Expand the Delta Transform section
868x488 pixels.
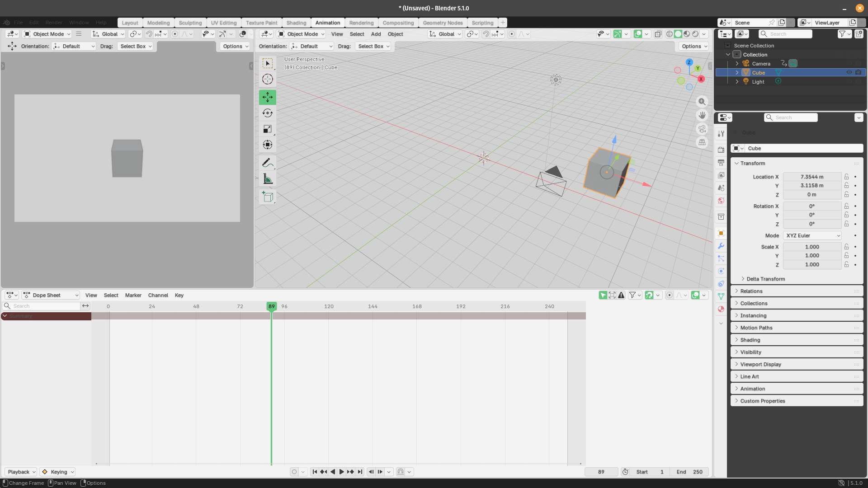[x=765, y=279]
